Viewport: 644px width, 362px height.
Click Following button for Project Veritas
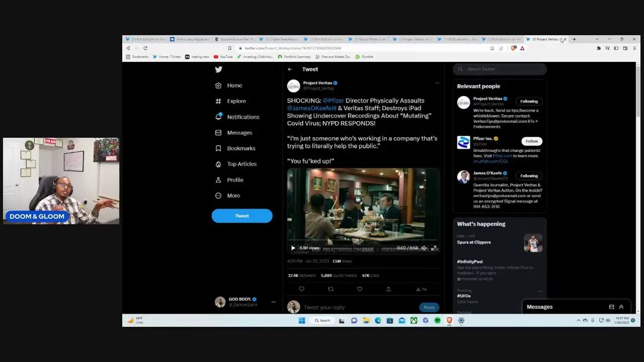click(529, 101)
